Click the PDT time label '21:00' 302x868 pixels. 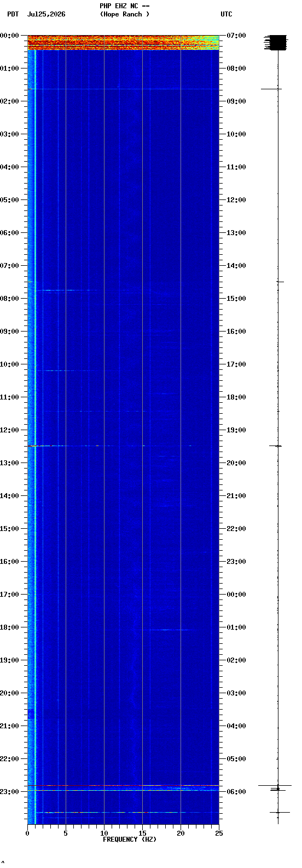point(9,726)
